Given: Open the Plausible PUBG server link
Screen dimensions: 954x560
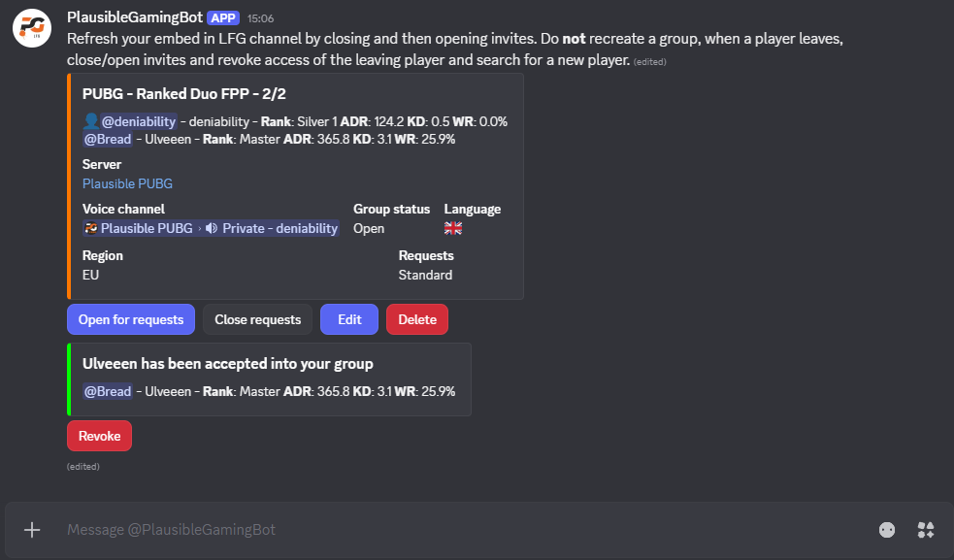Looking at the screenshot, I should coord(127,183).
